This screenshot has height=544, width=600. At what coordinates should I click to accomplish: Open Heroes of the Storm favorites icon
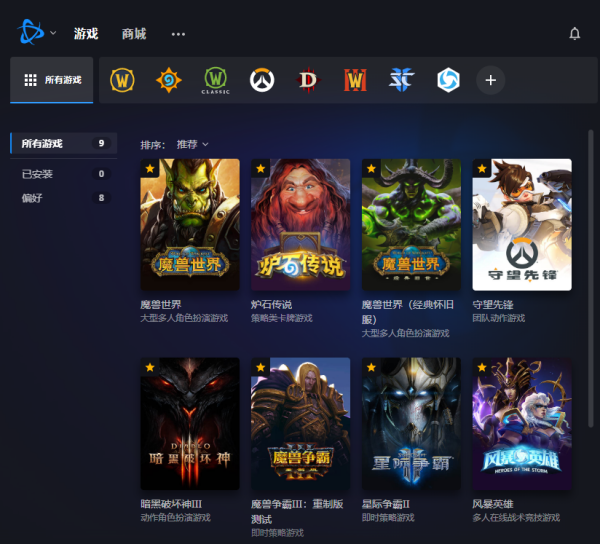point(448,80)
